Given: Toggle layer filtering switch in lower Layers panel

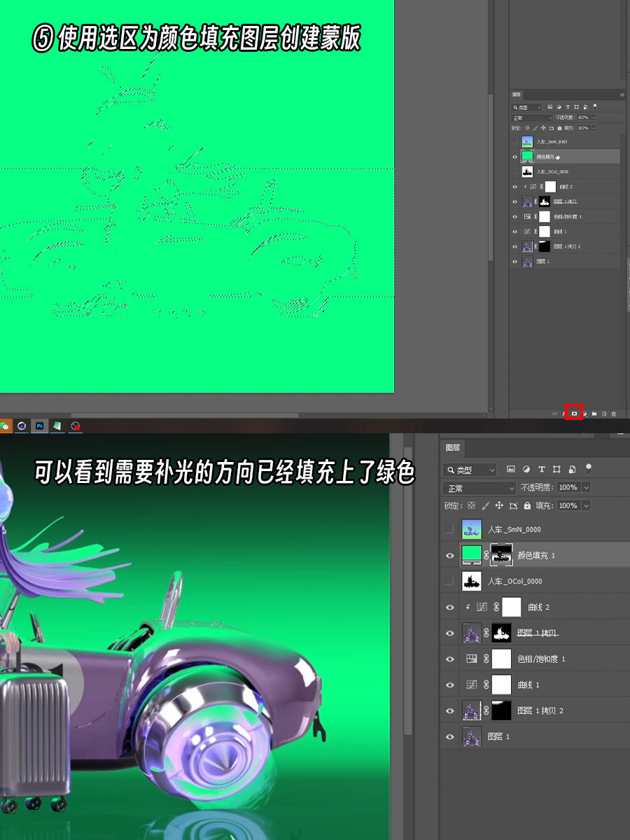Looking at the screenshot, I should click(x=589, y=468).
